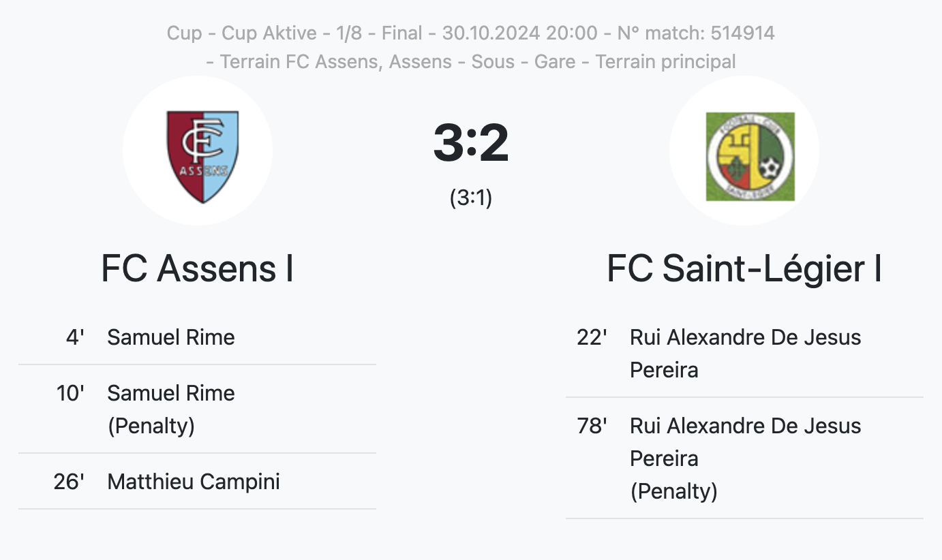Click the 4' minute marker
The width and height of the screenshot is (942, 560).
pyautogui.click(x=75, y=337)
